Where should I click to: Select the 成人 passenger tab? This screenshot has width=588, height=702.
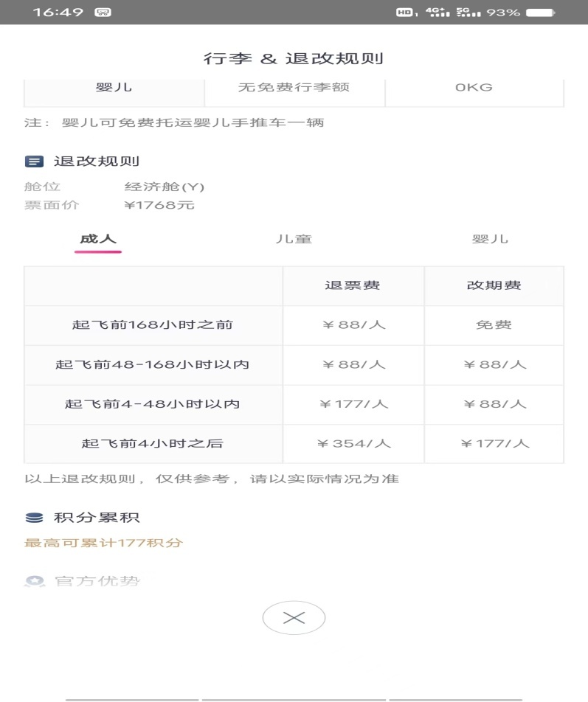[98, 239]
